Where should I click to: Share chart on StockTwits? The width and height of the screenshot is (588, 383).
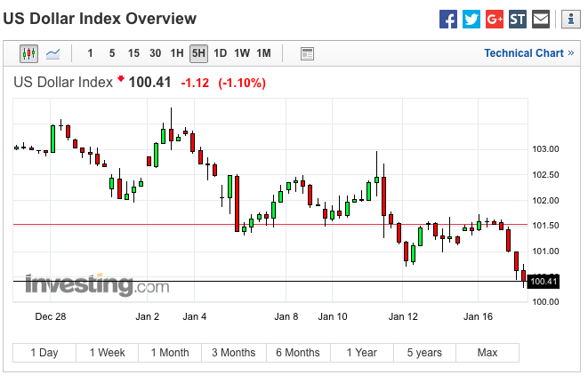click(x=518, y=20)
